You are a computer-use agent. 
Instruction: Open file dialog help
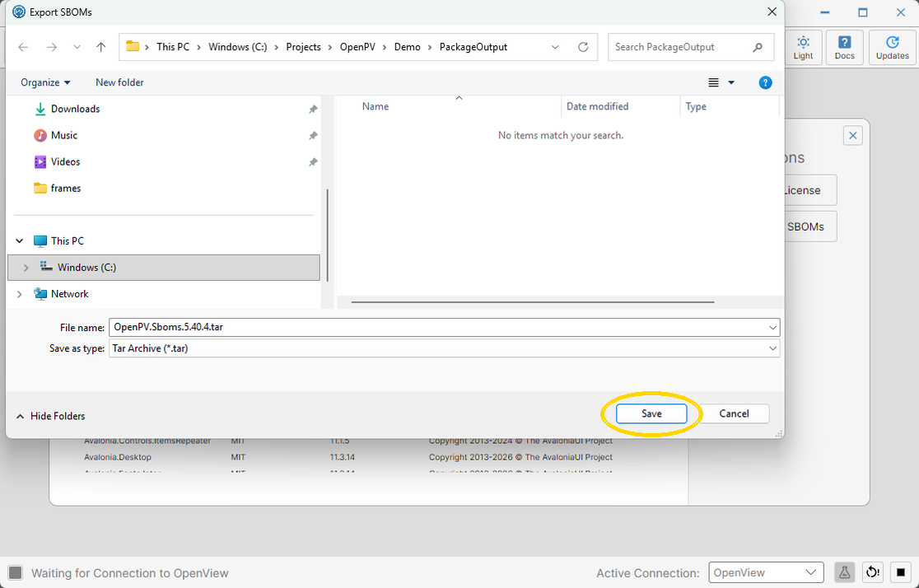pos(765,82)
